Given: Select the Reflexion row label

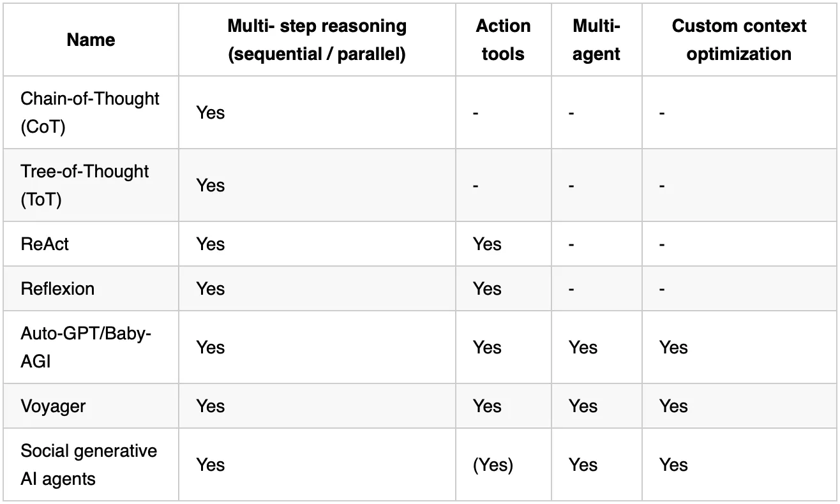Looking at the screenshot, I should coord(57,288).
